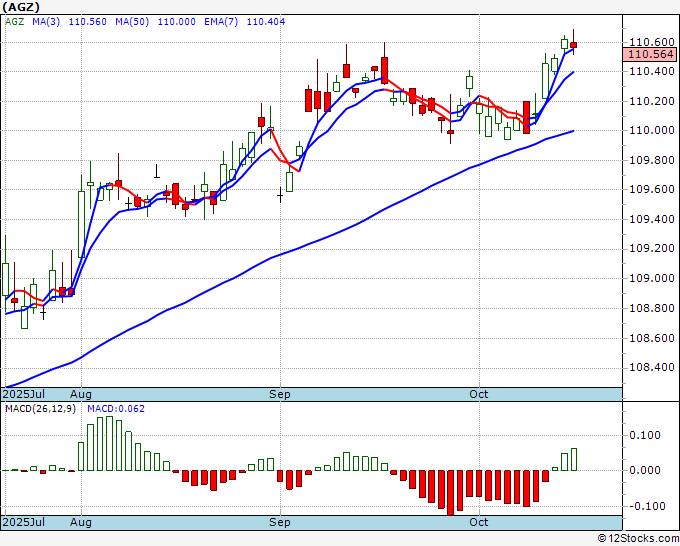Click the MACD:0.062 value readout
Screen dimensions: 680x546
[116, 409]
